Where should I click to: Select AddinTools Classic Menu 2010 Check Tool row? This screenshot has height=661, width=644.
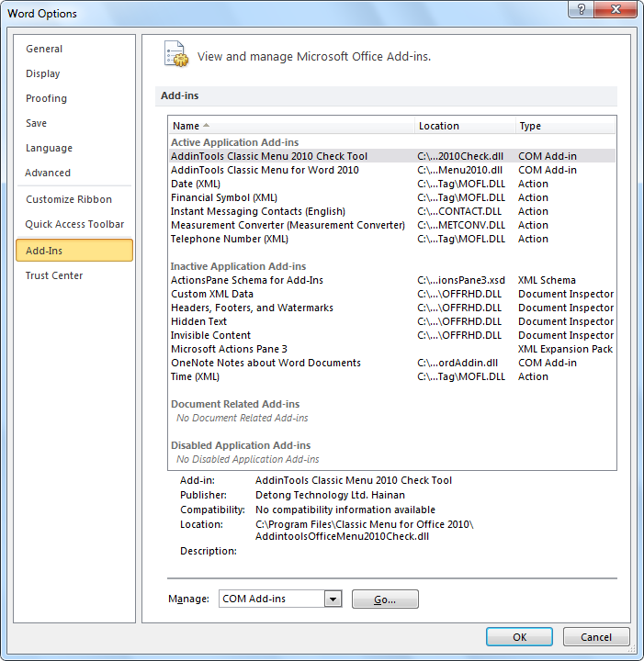391,156
